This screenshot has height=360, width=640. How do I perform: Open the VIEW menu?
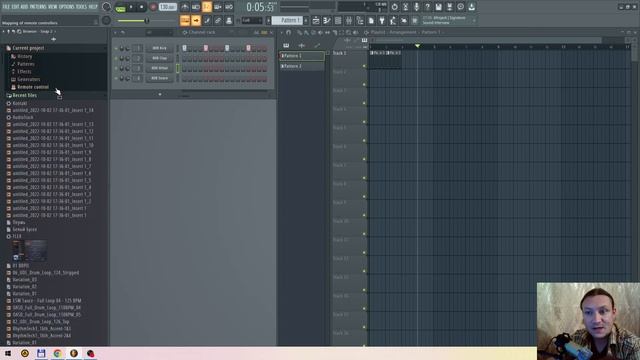[x=53, y=7]
